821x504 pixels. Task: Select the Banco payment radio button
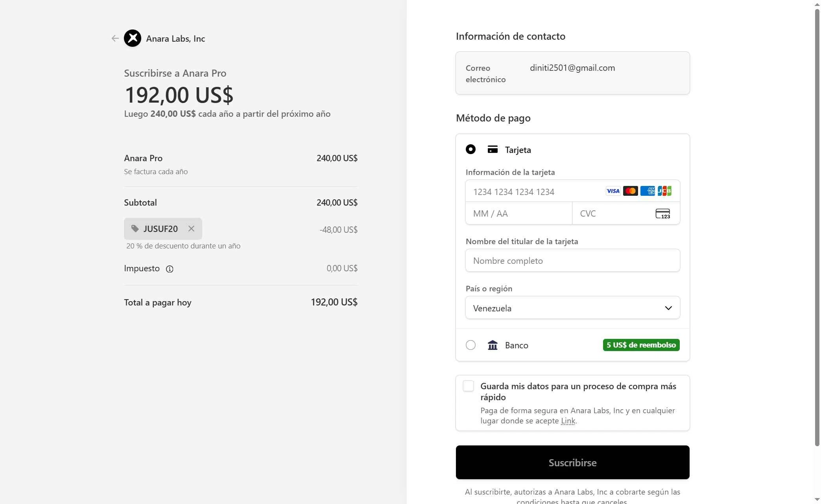[x=470, y=345]
